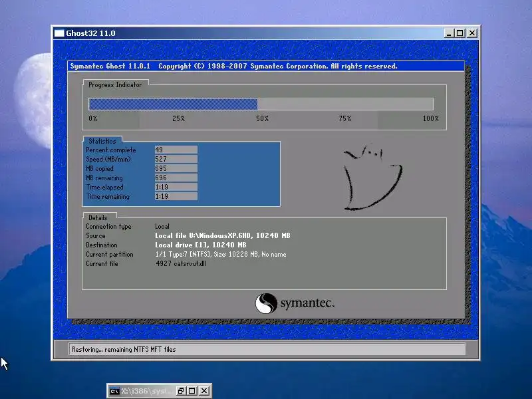Click the Time remaining label

[x=108, y=196]
